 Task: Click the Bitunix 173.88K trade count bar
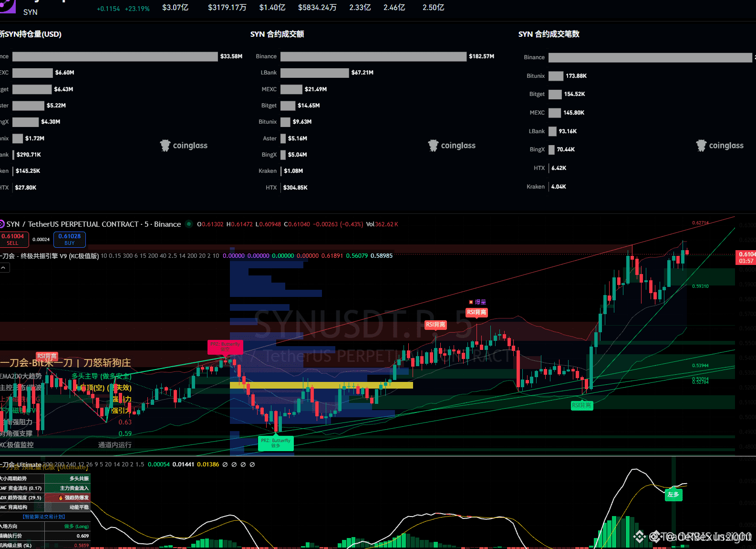point(556,76)
